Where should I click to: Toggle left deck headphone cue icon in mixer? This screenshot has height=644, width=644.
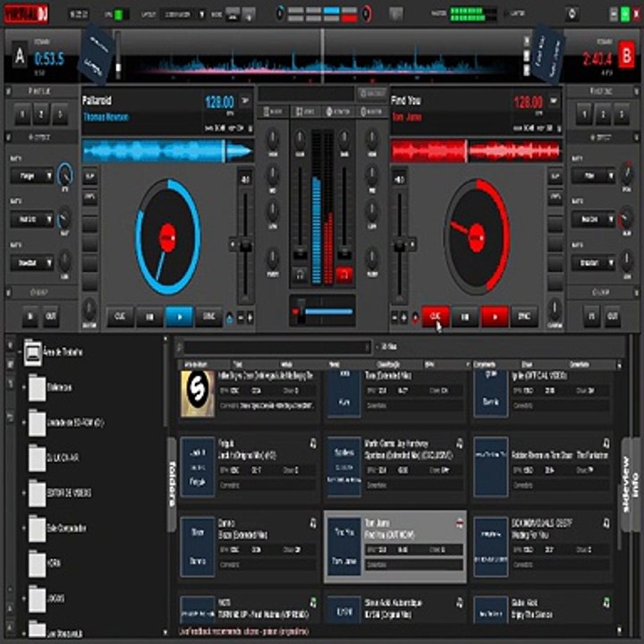[x=301, y=275]
